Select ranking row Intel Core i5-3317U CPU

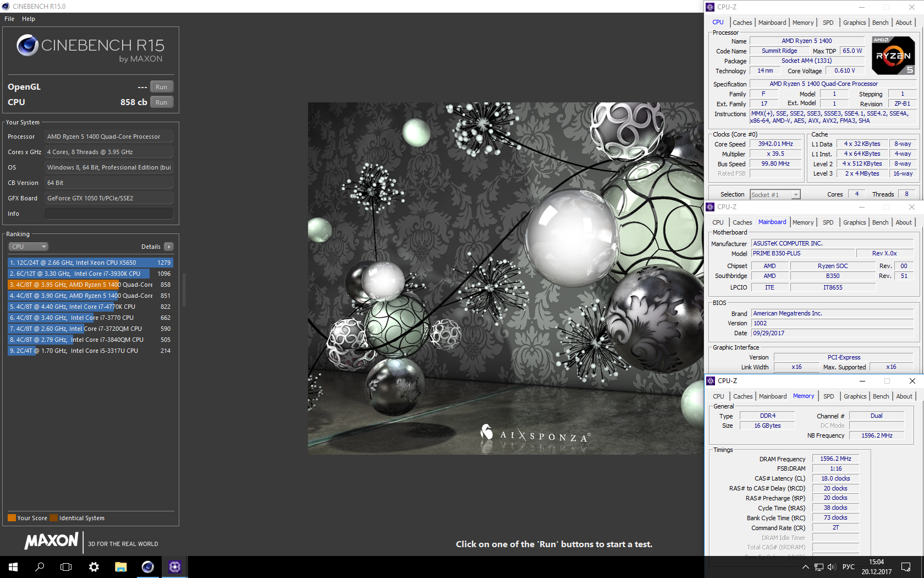pyautogui.click(x=90, y=351)
